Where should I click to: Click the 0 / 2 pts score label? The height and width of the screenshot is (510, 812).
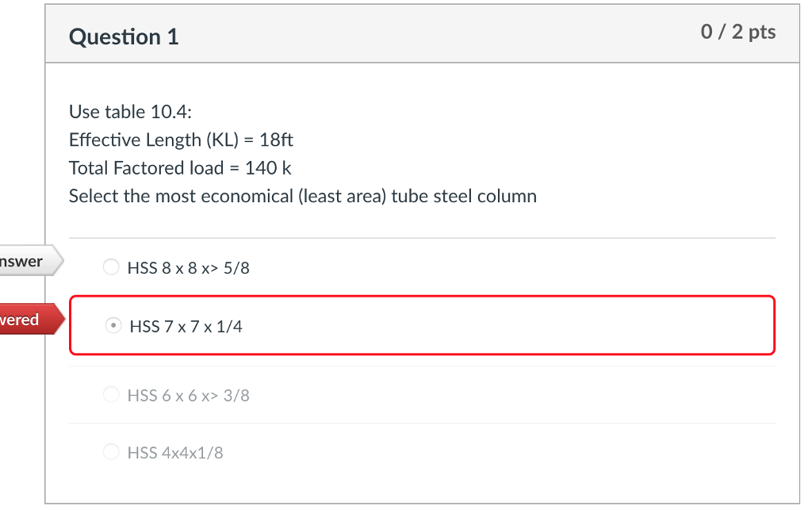pyautogui.click(x=738, y=33)
